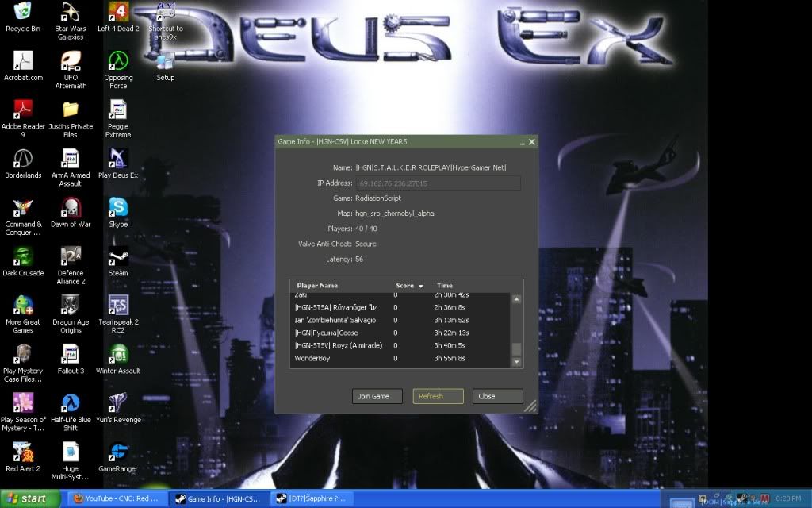This screenshot has height=508, width=812.
Task: Click the player list scrollbar thumb
Action: pyautogui.click(x=516, y=349)
